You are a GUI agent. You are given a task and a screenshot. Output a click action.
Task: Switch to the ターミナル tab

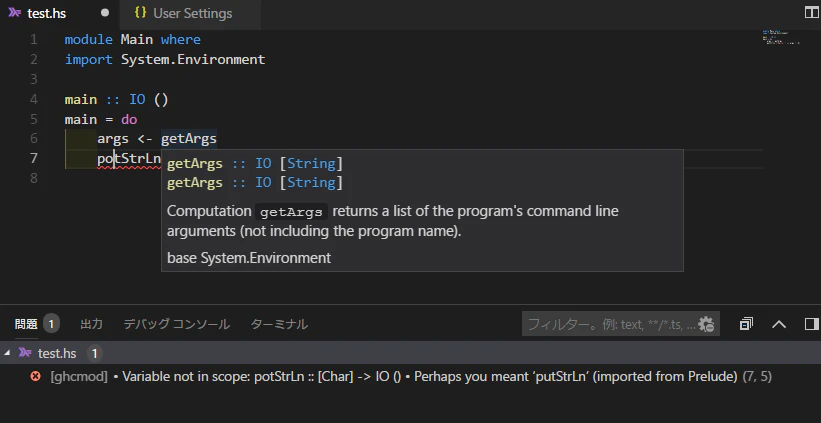pyautogui.click(x=279, y=324)
